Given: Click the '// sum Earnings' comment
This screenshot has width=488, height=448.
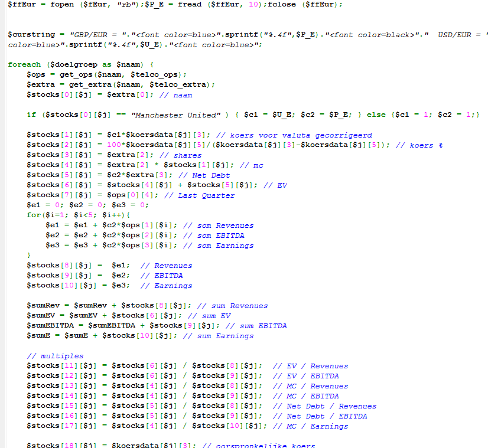Looking at the screenshot, I should click(219, 336).
